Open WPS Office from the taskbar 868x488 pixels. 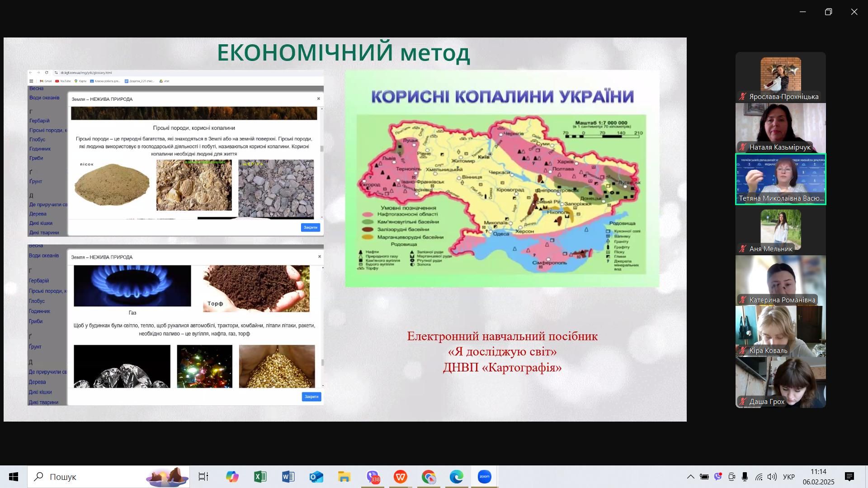(400, 477)
